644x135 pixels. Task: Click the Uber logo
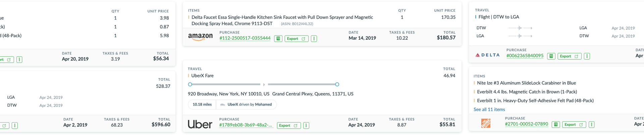click(200, 125)
